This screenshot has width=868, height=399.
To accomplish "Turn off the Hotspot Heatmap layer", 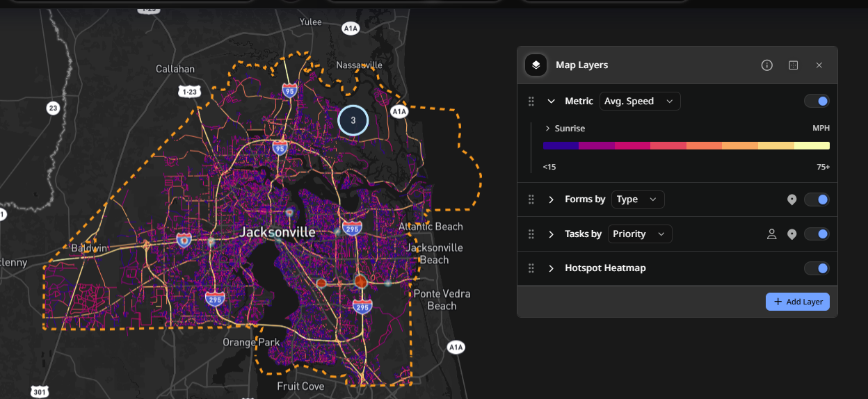I will 817,268.
